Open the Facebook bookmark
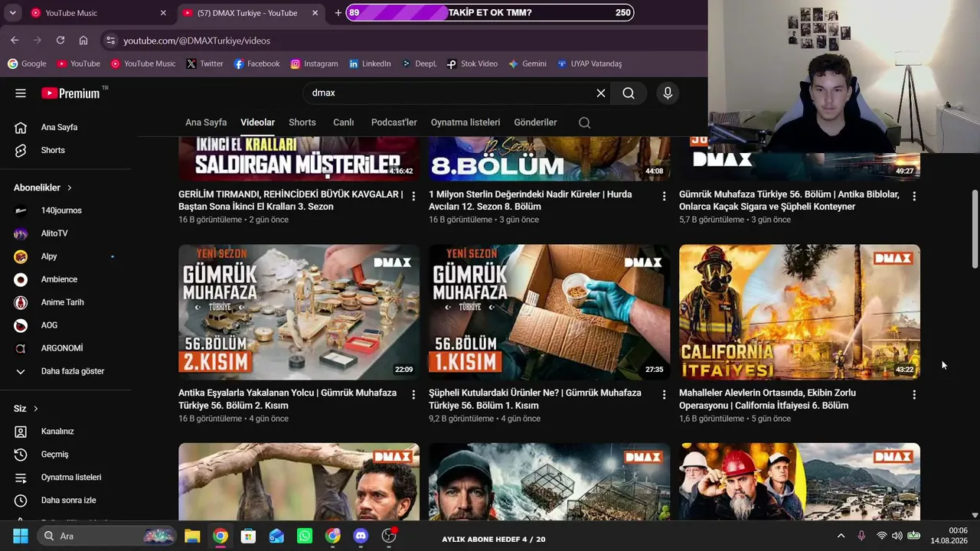 [257, 64]
